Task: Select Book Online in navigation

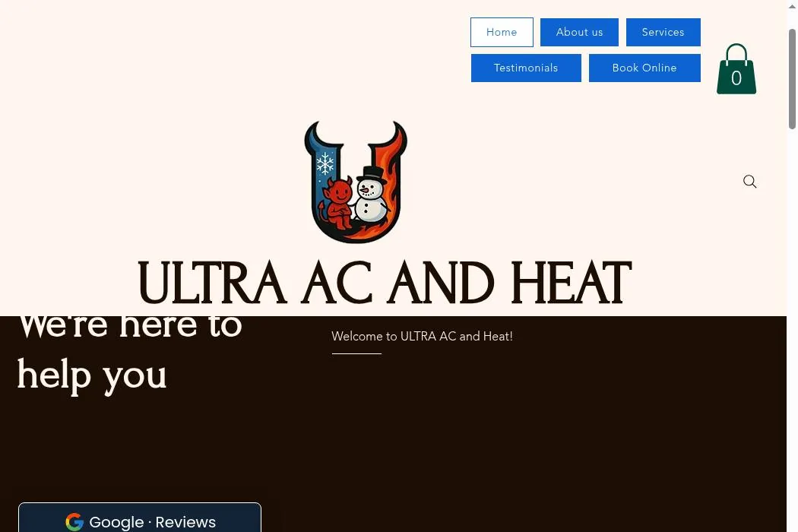Action: click(644, 68)
